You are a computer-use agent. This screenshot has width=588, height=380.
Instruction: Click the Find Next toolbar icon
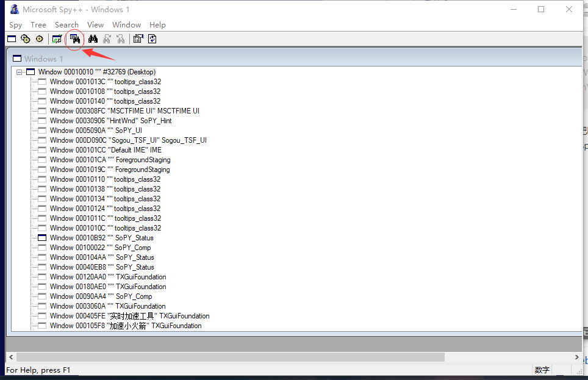click(107, 39)
